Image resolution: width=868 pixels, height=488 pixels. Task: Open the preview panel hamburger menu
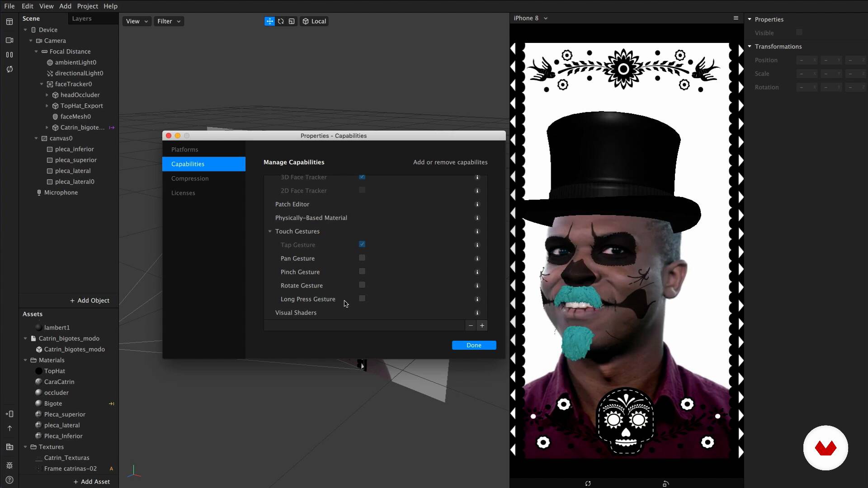pyautogui.click(x=736, y=18)
